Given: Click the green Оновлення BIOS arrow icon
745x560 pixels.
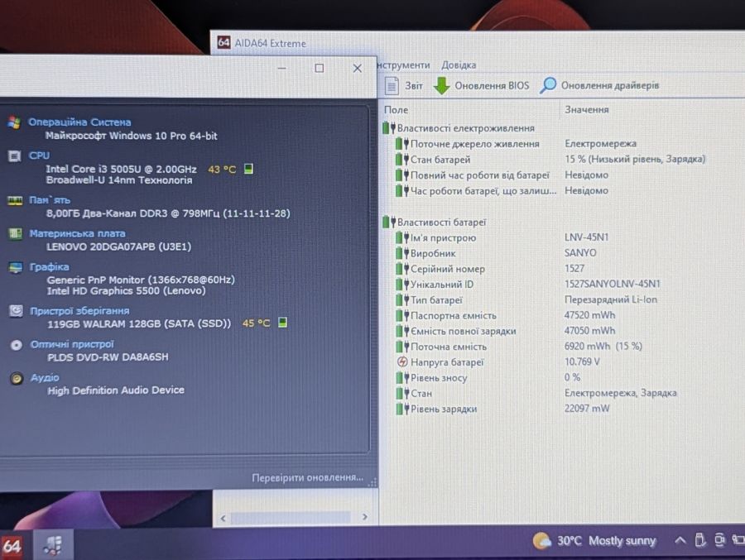Looking at the screenshot, I should (441, 85).
